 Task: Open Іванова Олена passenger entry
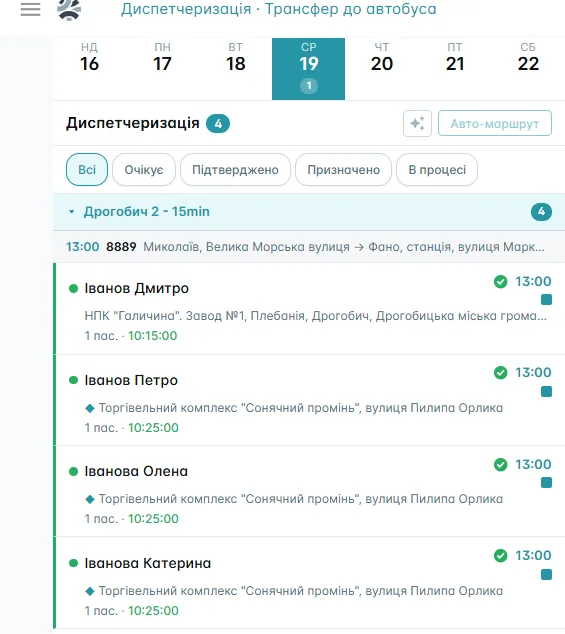(x=309, y=492)
